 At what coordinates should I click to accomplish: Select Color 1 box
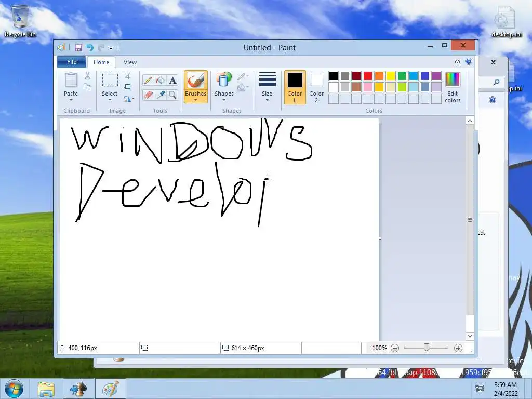point(295,87)
